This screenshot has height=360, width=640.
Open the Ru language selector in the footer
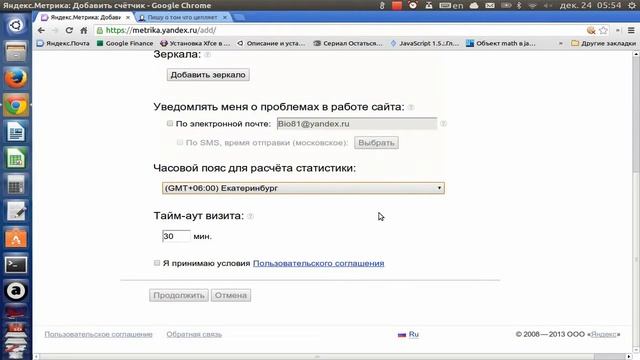click(x=409, y=334)
